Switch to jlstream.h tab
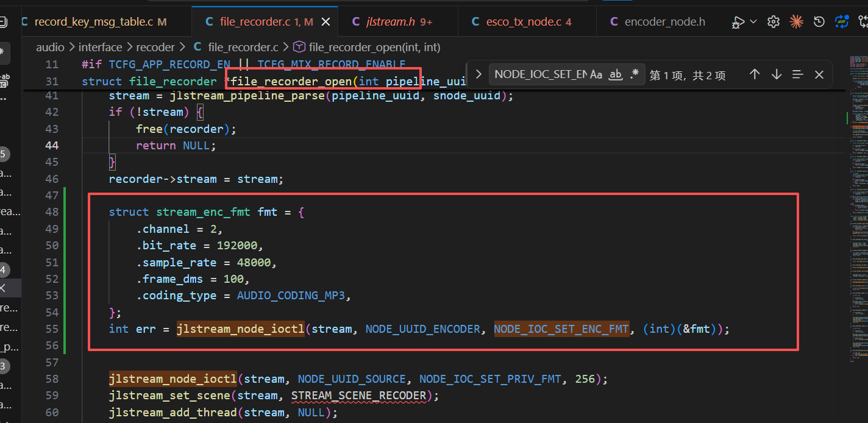868x423 pixels. 392,22
